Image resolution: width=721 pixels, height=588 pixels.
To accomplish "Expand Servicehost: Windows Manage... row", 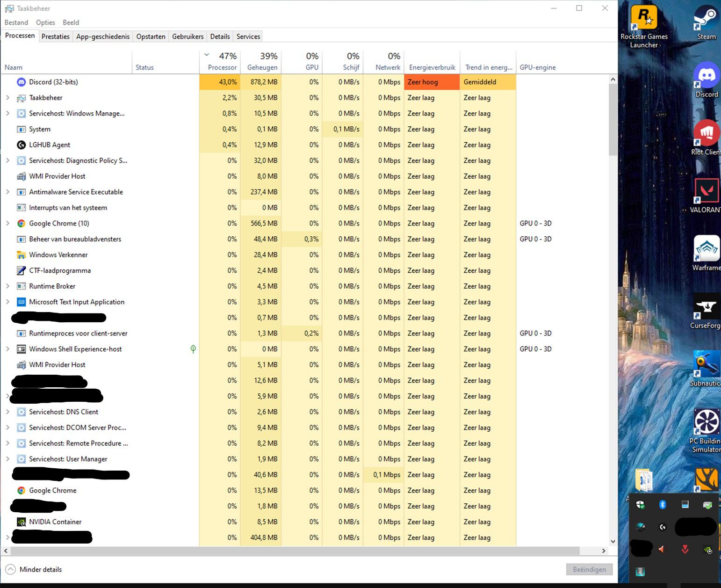I will (x=7, y=114).
